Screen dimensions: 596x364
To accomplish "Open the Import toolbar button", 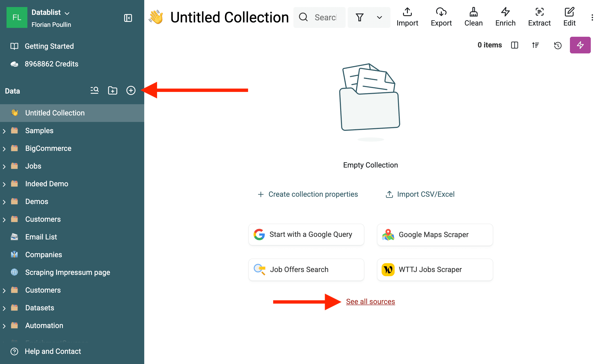I will 407,17.
